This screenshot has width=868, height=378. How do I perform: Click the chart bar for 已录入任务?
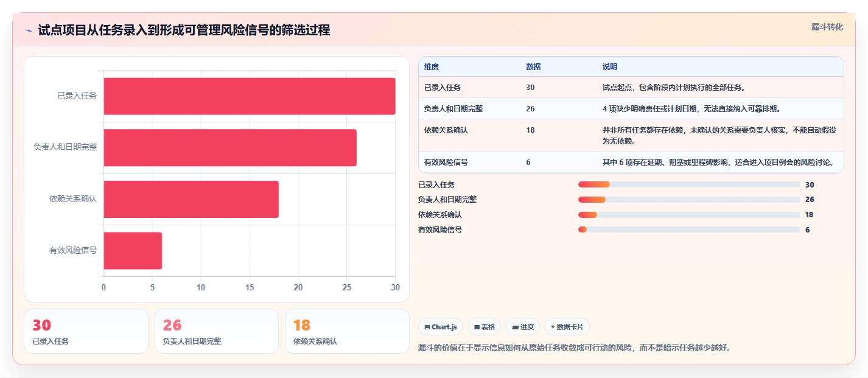click(249, 96)
